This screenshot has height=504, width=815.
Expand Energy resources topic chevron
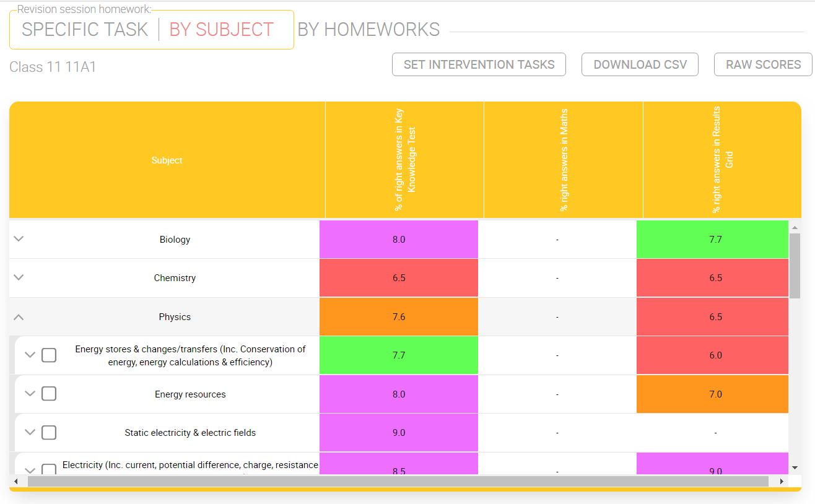(x=30, y=394)
